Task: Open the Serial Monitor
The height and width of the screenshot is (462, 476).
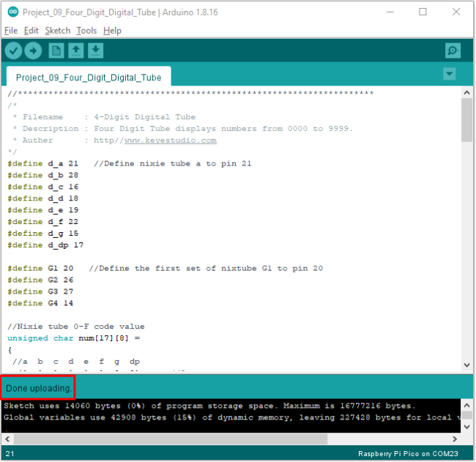Action: (x=453, y=51)
